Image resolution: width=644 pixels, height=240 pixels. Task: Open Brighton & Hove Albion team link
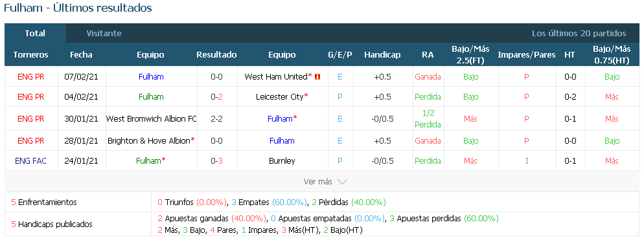pos(149,141)
